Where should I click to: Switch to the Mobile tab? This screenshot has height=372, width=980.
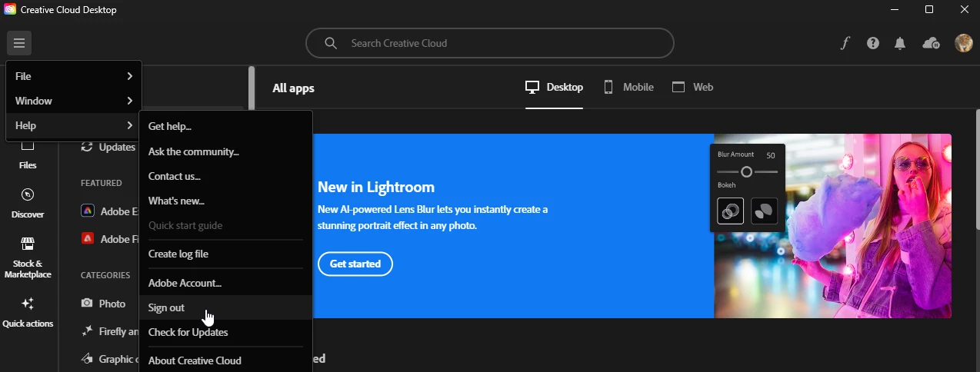point(628,87)
